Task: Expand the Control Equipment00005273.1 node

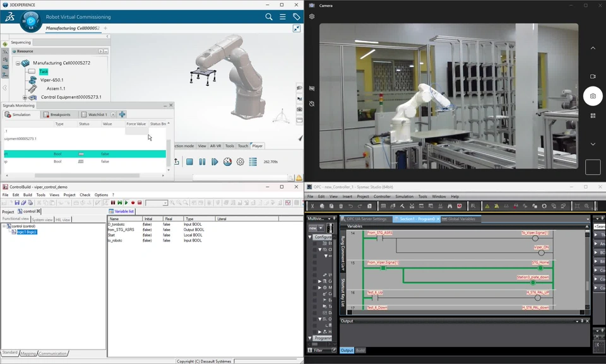Action: click(25, 97)
